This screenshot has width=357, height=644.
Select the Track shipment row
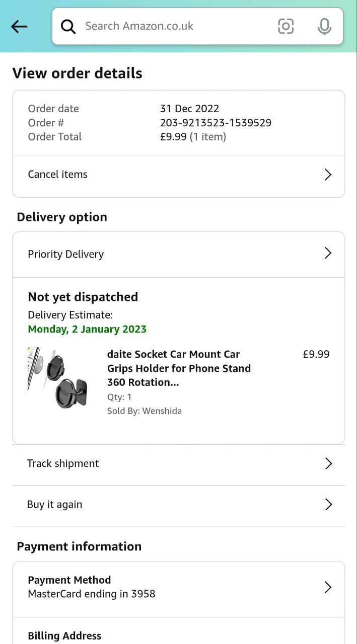(151, 463)
